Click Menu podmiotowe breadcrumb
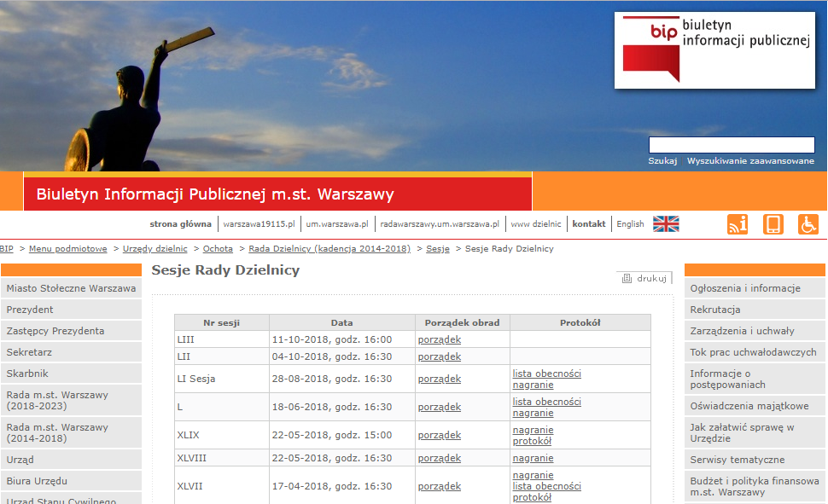 click(67, 248)
